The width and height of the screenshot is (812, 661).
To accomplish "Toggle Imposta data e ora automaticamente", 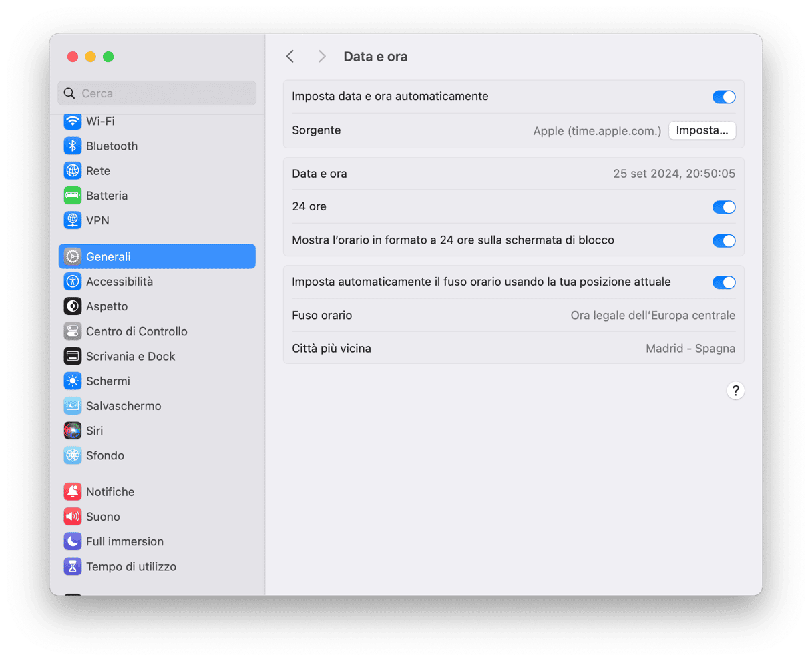I will pyautogui.click(x=724, y=97).
